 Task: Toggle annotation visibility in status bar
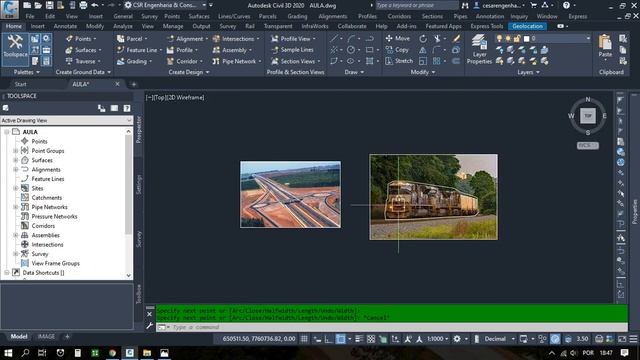pyautogui.click(x=408, y=339)
